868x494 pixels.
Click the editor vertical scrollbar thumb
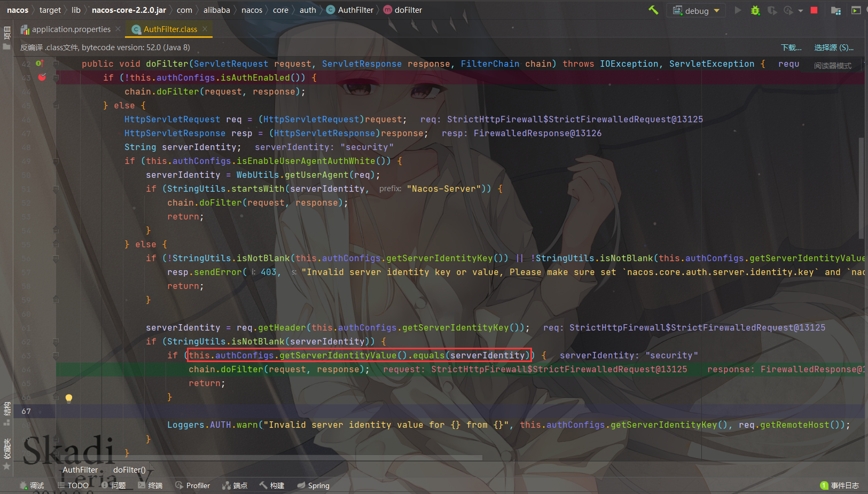coord(861,188)
